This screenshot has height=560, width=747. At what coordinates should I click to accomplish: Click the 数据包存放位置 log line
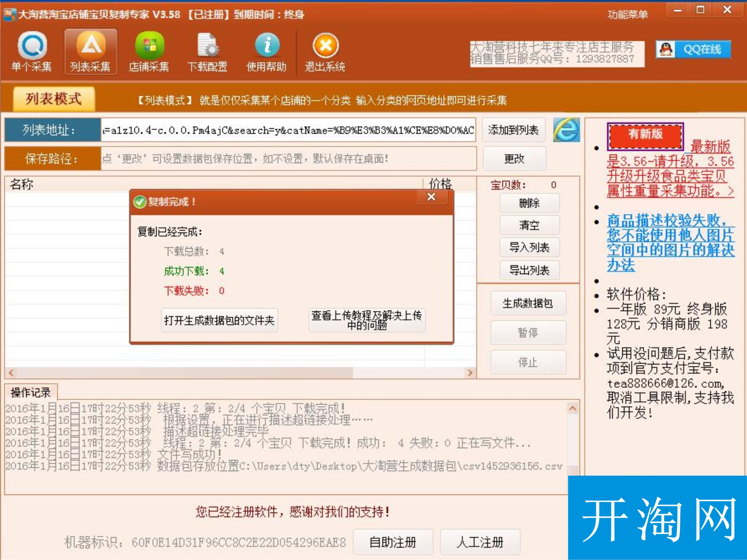(284, 466)
